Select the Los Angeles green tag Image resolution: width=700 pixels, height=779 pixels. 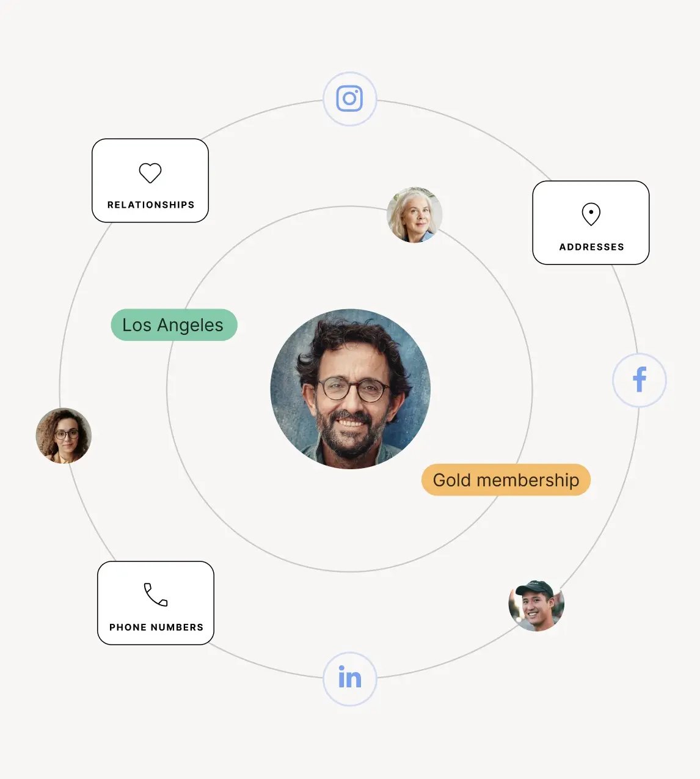[173, 325]
